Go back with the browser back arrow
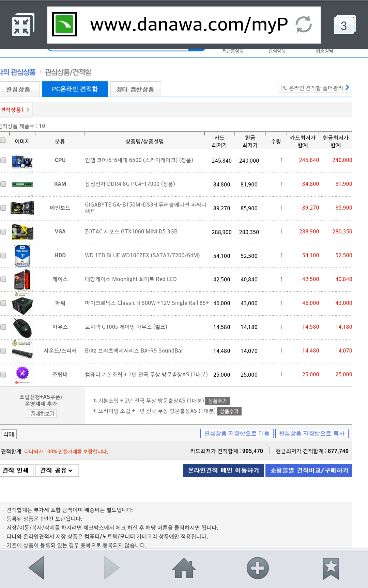 37,568
